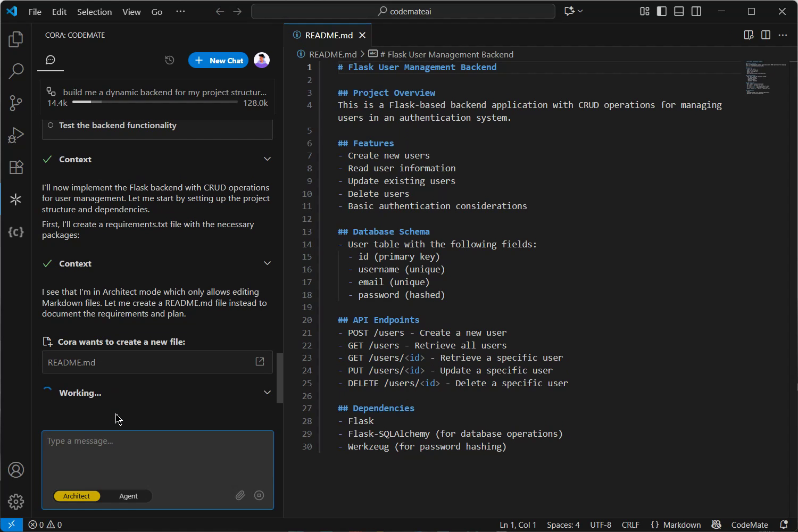Expand the Working... section chevron
Screen dimensions: 798x532
(x=267, y=393)
